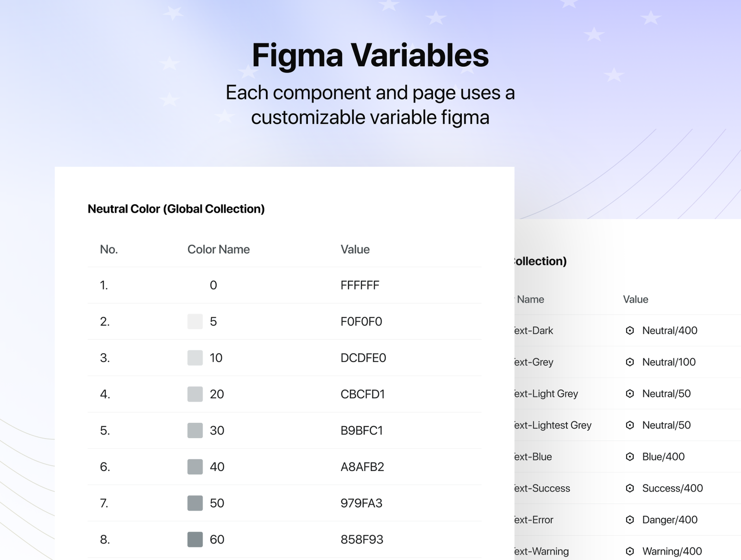Screen dimensions: 741x560
Task: Pick the Neutral 60 color swatch
Action: pos(195,539)
